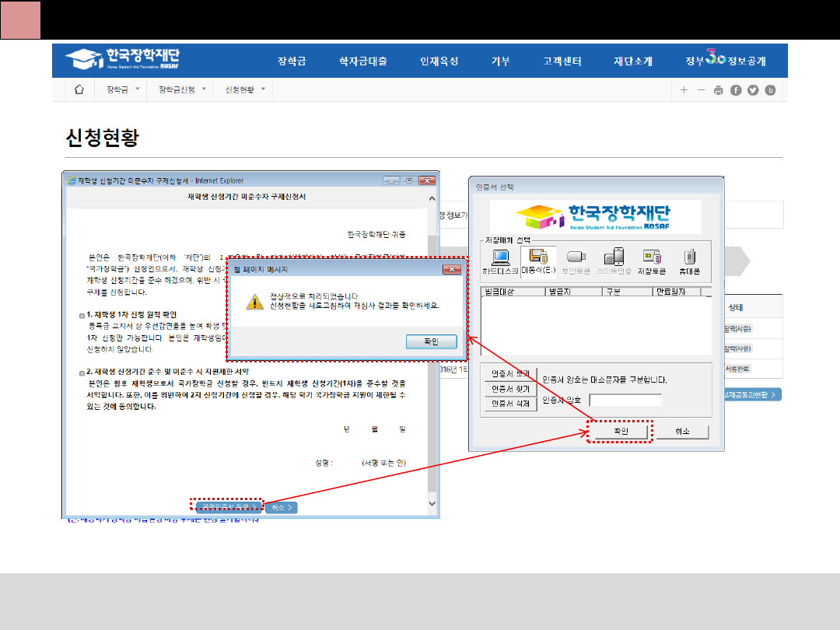Choose 휴대폰 mobile phone icon
Image resolution: width=840 pixels, height=630 pixels.
click(x=690, y=261)
